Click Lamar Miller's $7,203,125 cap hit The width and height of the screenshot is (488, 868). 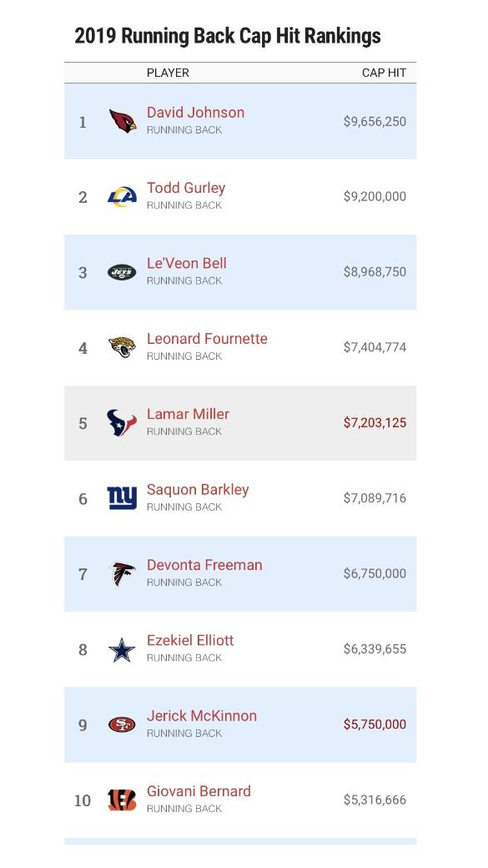[375, 423]
